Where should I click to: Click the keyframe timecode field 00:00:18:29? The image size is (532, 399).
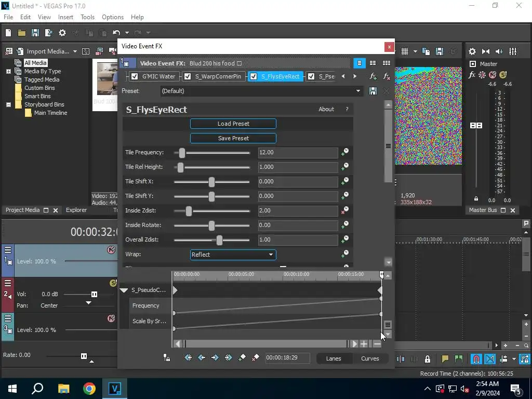pyautogui.click(x=287, y=357)
